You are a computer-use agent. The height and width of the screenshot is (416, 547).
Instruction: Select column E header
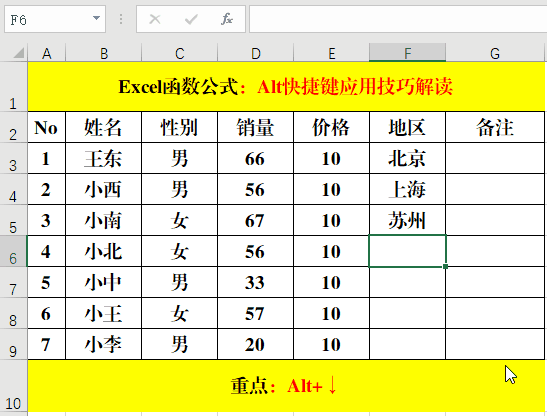tap(331, 53)
